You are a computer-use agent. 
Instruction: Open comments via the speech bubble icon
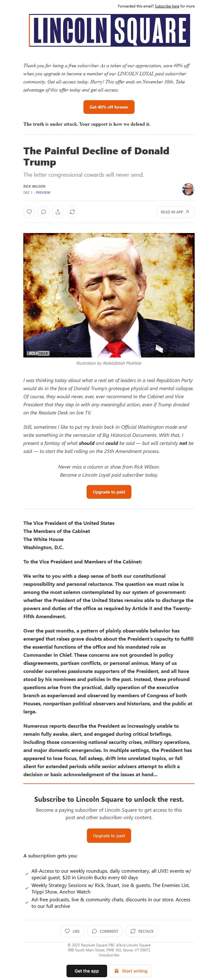(x=44, y=212)
